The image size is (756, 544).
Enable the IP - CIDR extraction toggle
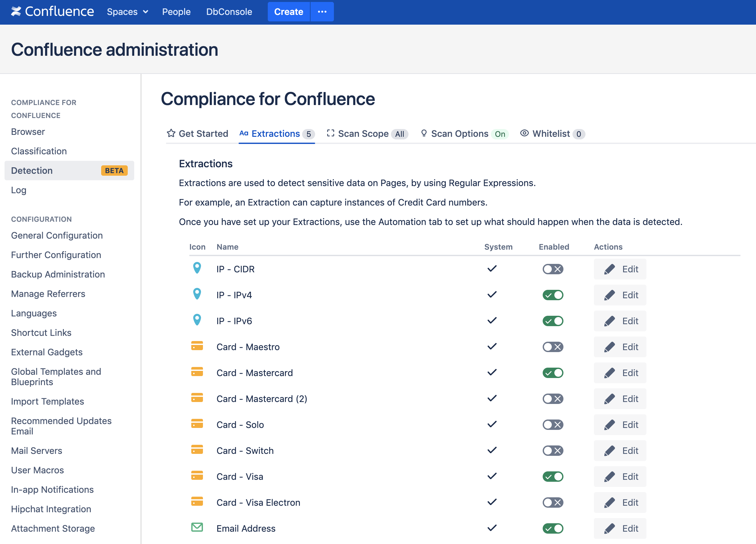[x=553, y=269]
